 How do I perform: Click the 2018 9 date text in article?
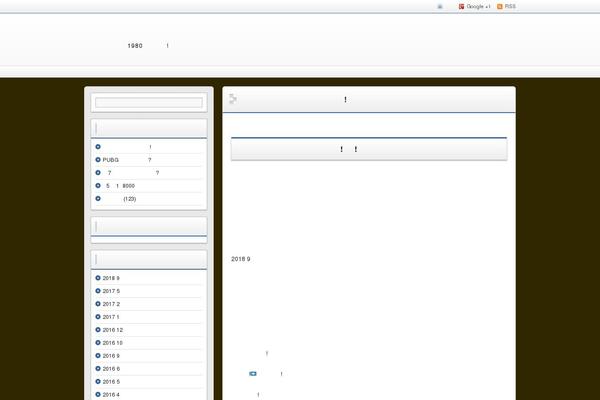pos(241,259)
